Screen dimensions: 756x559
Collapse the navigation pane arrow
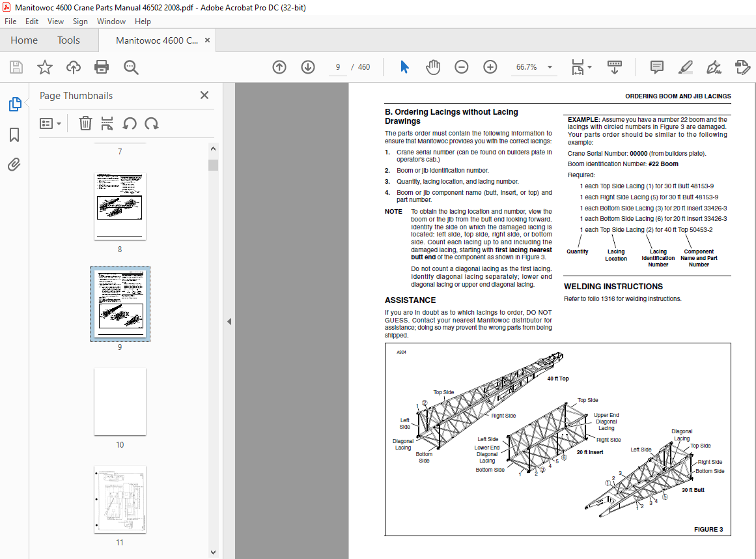(229, 321)
